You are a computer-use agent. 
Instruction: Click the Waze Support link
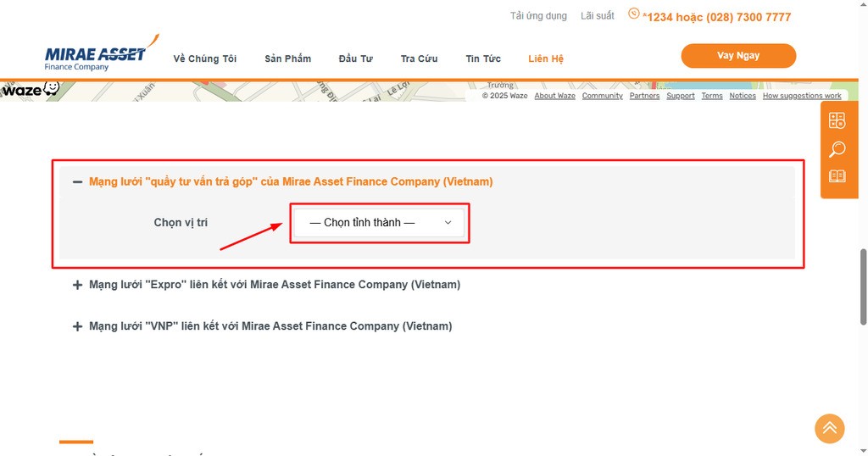[x=681, y=96]
